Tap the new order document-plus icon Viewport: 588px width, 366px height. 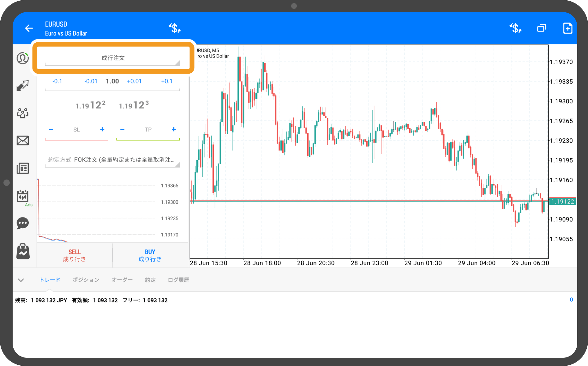[568, 28]
